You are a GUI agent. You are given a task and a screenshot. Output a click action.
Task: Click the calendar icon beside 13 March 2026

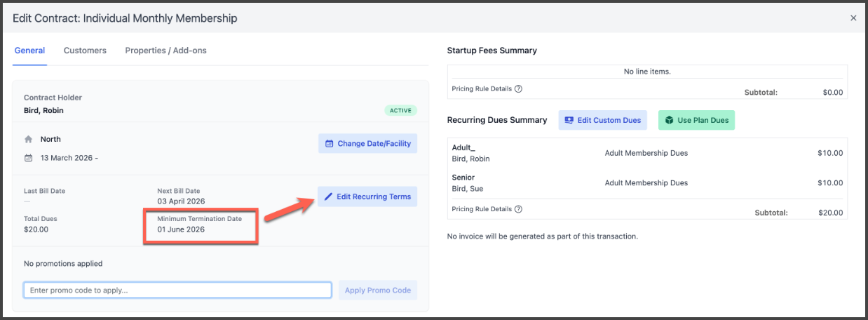[29, 158]
